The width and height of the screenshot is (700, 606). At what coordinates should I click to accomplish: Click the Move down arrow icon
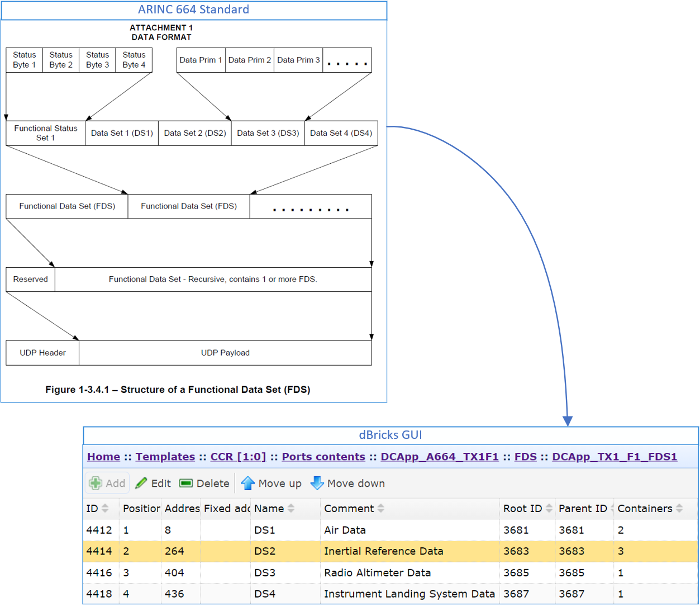tap(317, 483)
